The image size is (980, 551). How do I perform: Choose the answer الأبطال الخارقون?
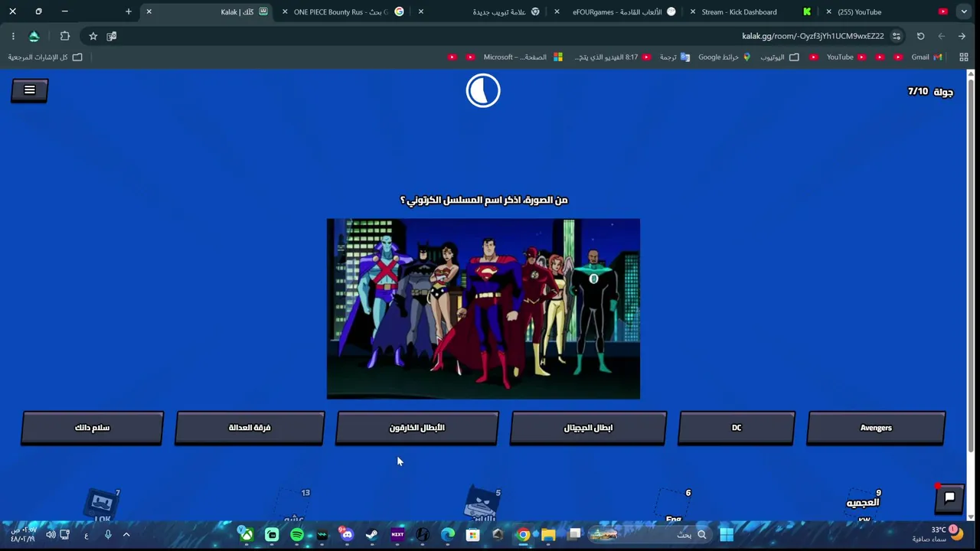tap(417, 428)
